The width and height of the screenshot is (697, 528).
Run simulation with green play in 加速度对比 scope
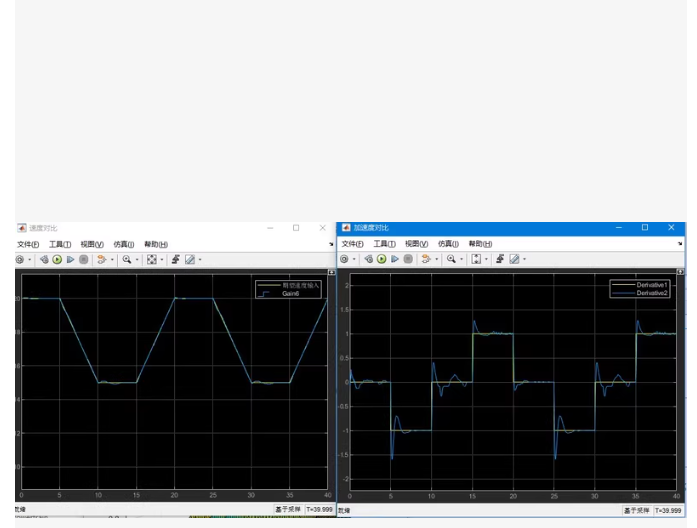[381, 259]
